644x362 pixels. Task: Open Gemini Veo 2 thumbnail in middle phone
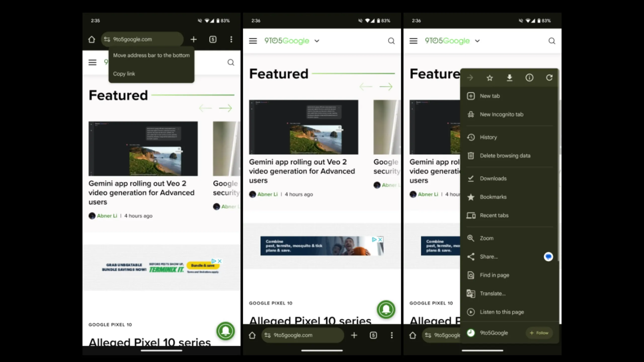coord(304,127)
